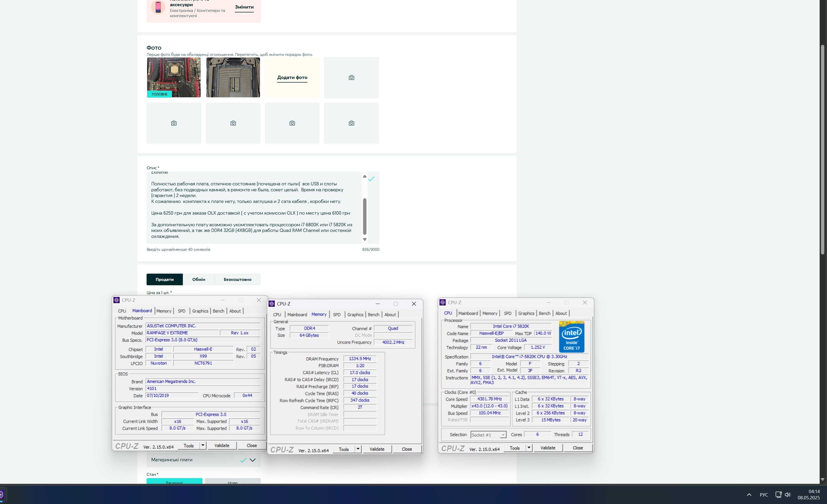827x504 pixels.
Task: Click 1334.9 MHz DRAM Frequency value
Action: click(x=360, y=359)
